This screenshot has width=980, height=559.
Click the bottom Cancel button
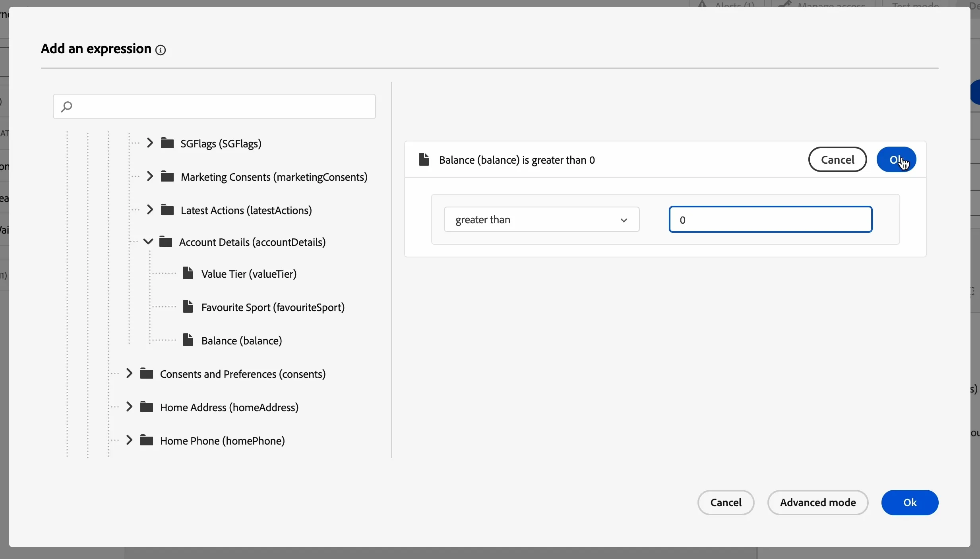[726, 503]
